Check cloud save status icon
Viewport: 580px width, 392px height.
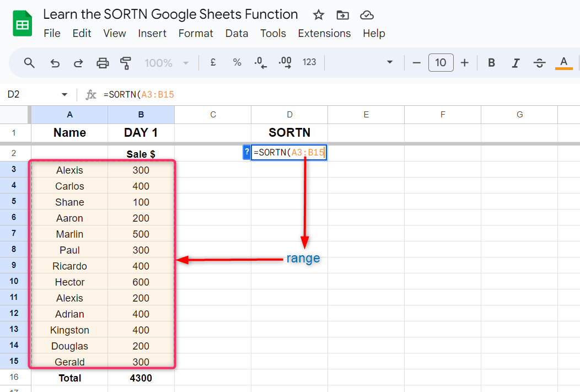(x=367, y=15)
